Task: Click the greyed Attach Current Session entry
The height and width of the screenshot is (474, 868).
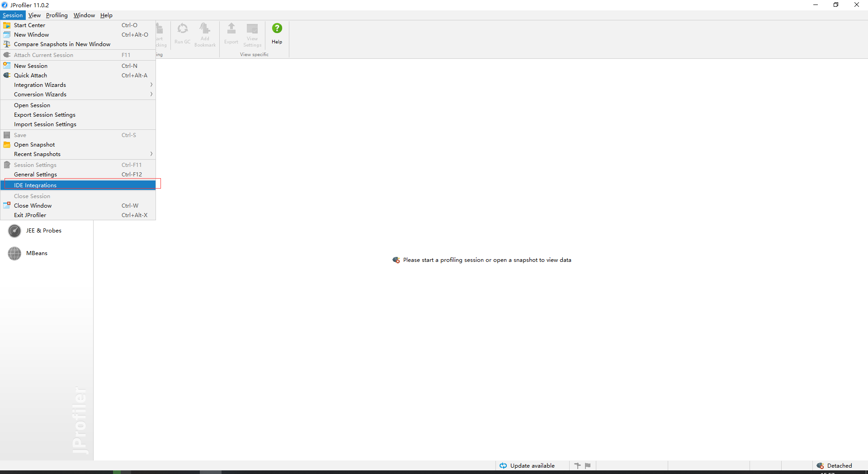Action: pos(78,55)
